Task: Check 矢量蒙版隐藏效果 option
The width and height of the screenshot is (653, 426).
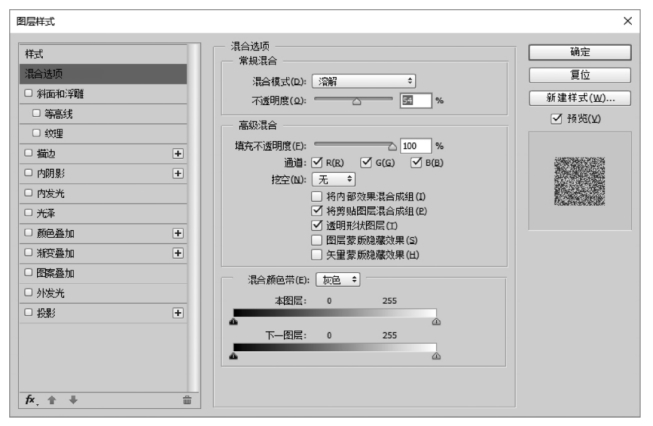Action: (317, 254)
